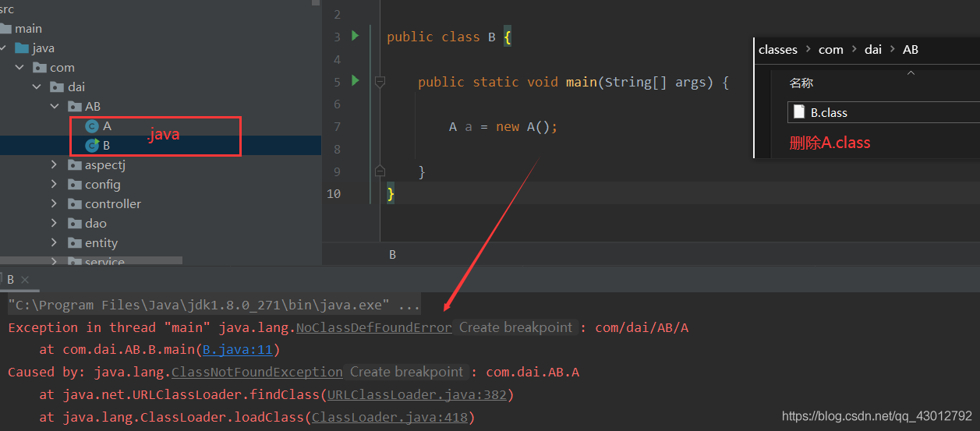Select the service package in tree
The height and width of the screenshot is (431, 980).
[104, 261]
